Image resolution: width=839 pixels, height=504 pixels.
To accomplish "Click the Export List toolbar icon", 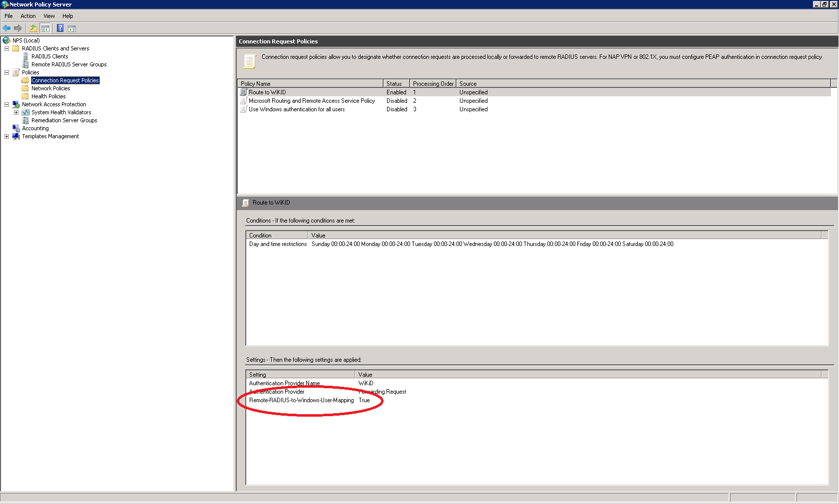I will [x=33, y=28].
